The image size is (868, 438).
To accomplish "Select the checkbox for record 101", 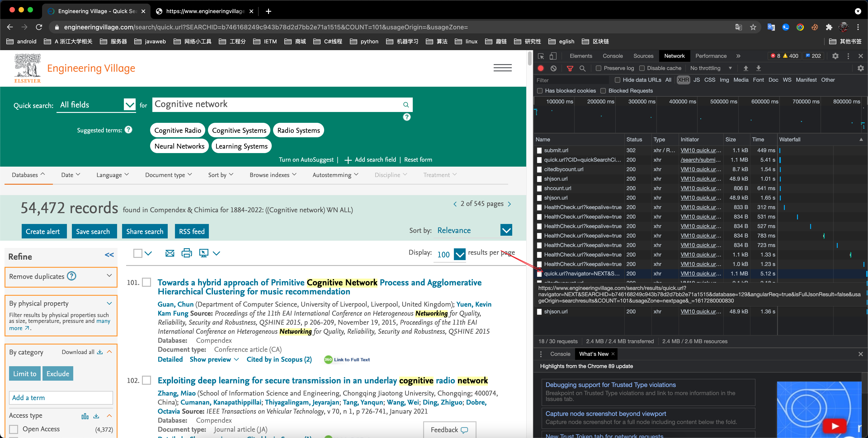I will click(x=146, y=282).
